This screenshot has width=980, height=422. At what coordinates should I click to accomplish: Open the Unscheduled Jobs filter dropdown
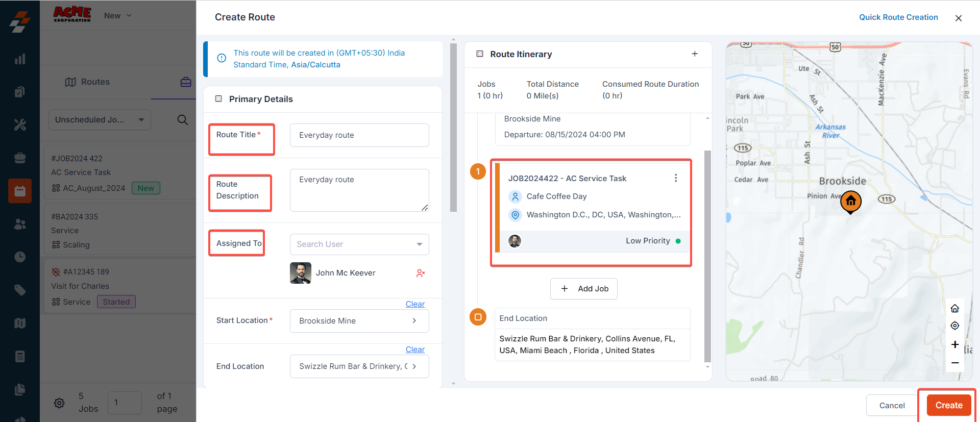point(100,120)
